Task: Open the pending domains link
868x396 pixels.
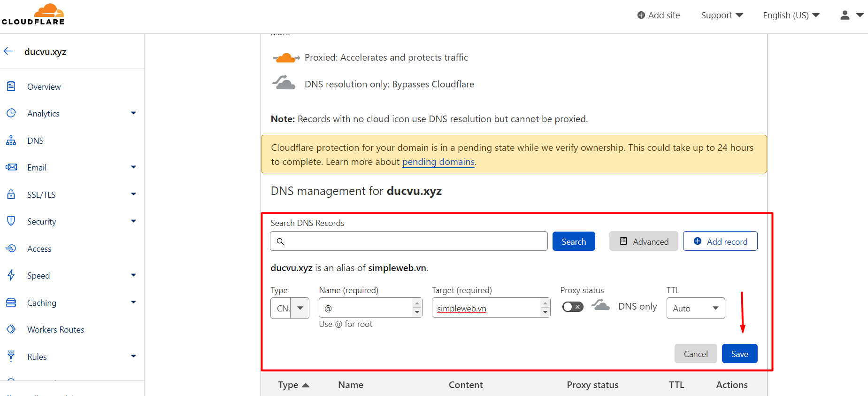Action: (x=438, y=162)
